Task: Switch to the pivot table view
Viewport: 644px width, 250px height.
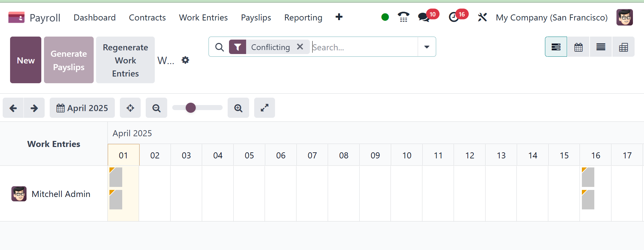Action: (x=624, y=47)
